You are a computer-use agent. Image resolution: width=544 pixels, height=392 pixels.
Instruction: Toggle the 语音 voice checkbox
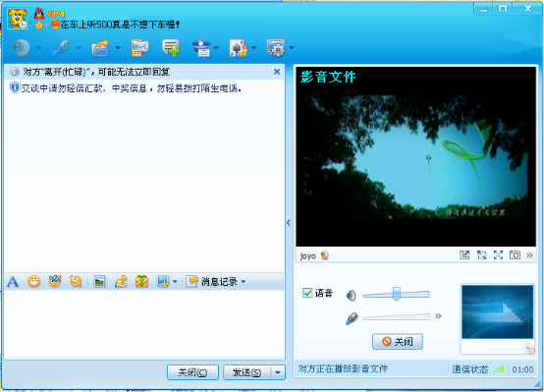(x=307, y=293)
